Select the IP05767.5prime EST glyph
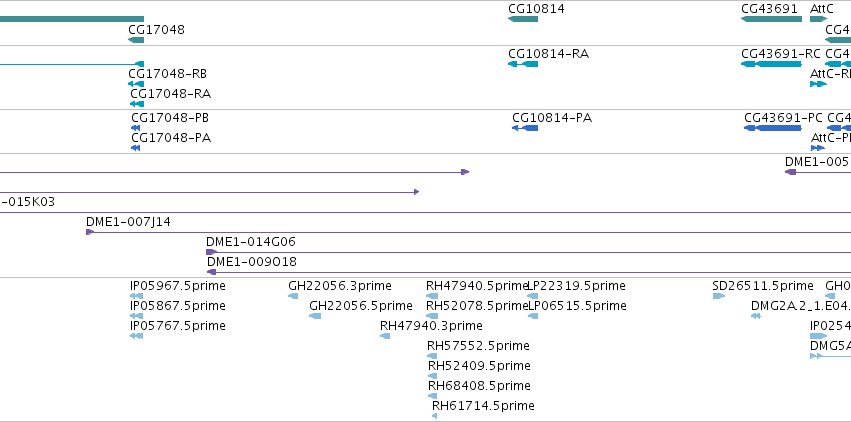 pos(137,336)
